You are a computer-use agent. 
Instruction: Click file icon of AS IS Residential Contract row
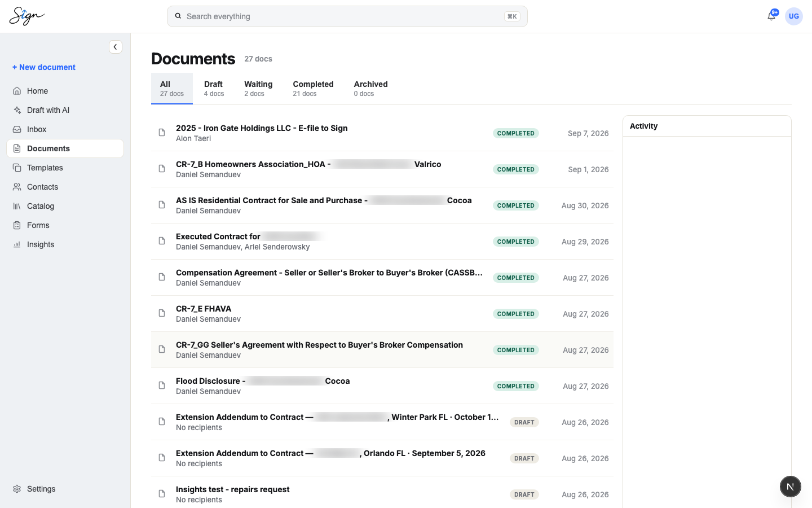[x=162, y=205]
